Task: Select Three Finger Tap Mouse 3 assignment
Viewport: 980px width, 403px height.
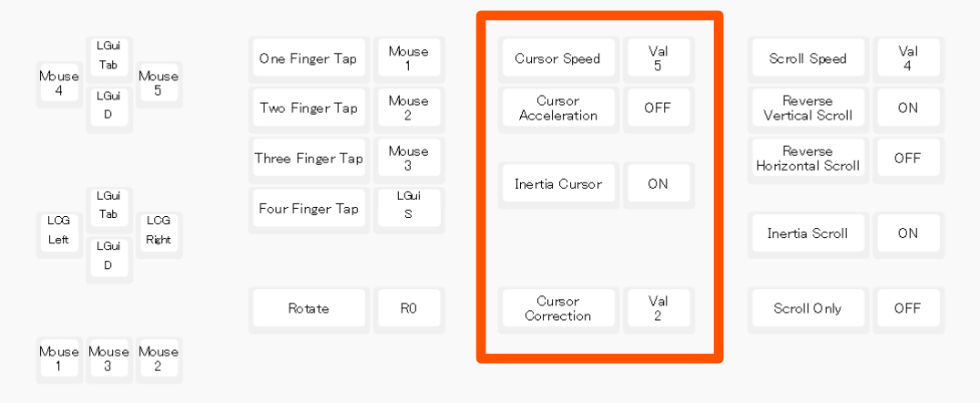Action: tap(408, 159)
